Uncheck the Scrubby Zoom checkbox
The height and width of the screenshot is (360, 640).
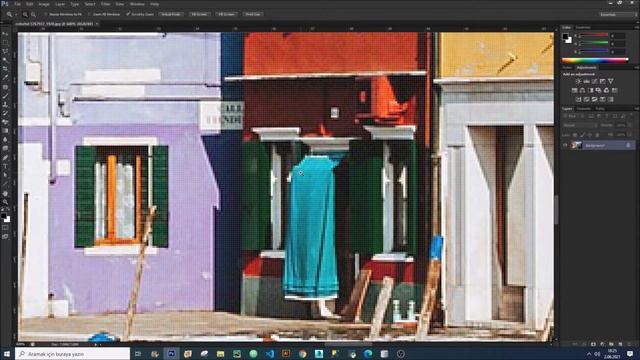tap(127, 15)
